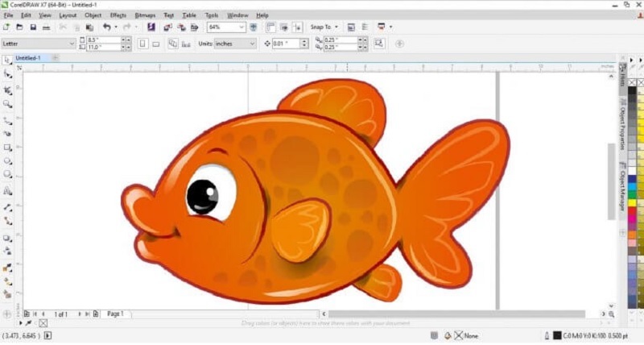The image size is (644, 345).
Task: Expand the Snap To dropdown
Action: pyautogui.click(x=336, y=27)
